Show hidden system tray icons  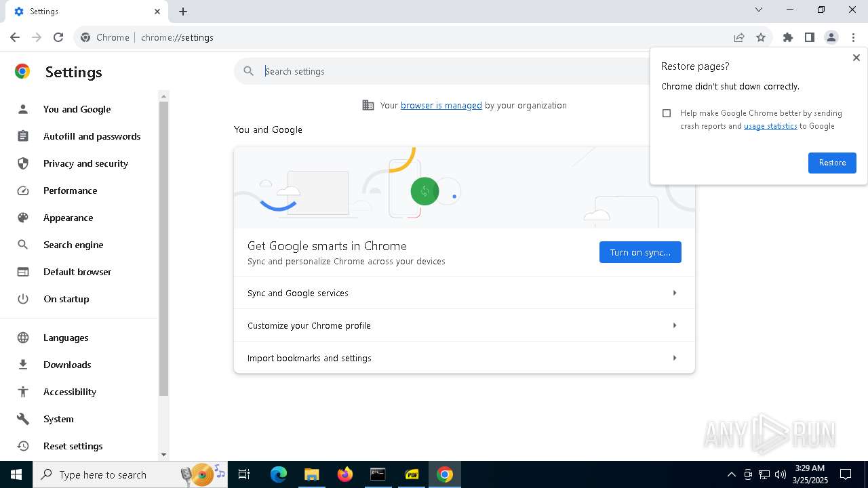coord(731,474)
